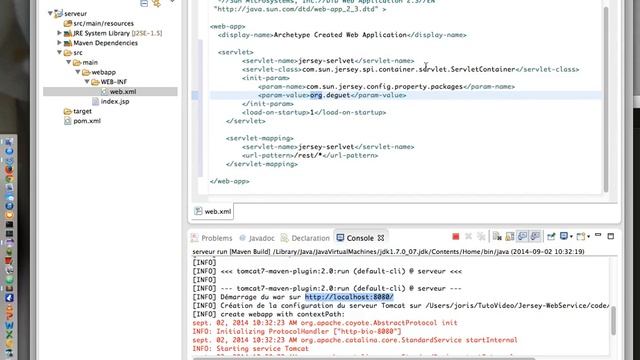Toggle Link with Editor in Package Explorer
Viewport: 640px width, 360px height.
pyautogui.click(x=157, y=3)
